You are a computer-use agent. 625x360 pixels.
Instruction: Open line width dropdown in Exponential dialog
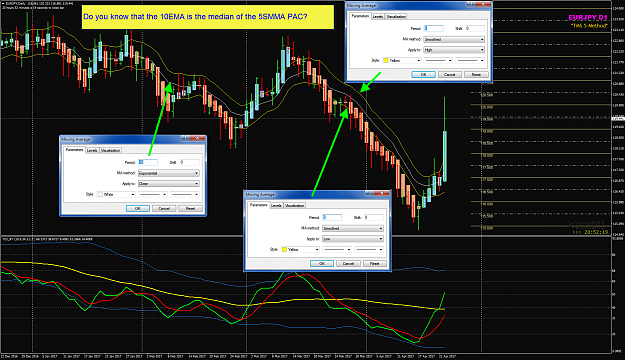coord(184,194)
